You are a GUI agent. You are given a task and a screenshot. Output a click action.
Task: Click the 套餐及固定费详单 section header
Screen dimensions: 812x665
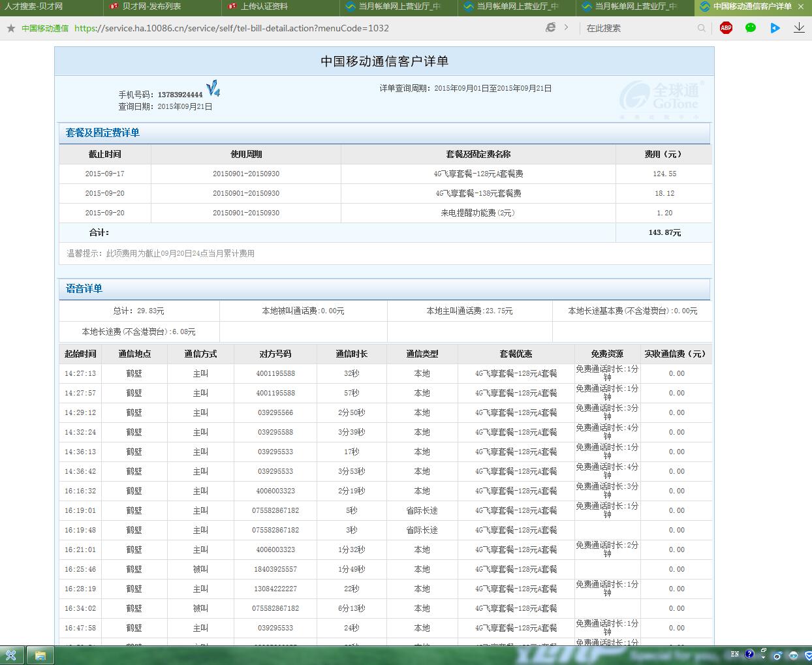[102, 132]
